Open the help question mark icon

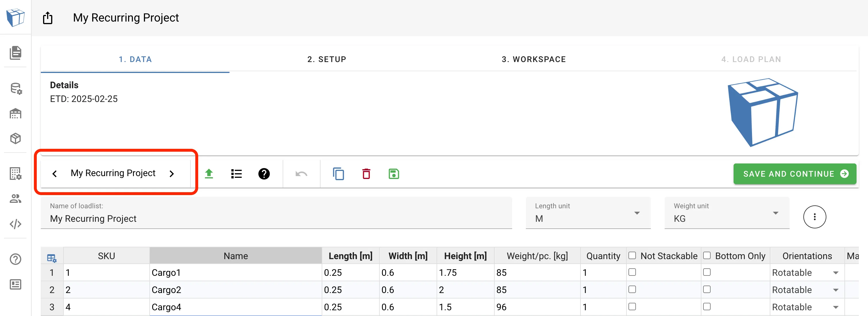click(264, 174)
